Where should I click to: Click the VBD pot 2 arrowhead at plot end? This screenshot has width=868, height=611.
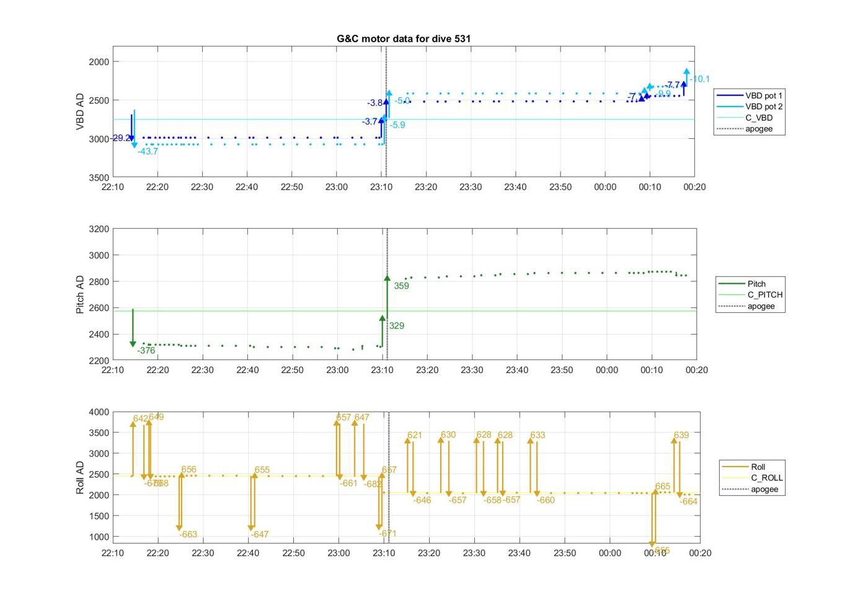coord(686,72)
